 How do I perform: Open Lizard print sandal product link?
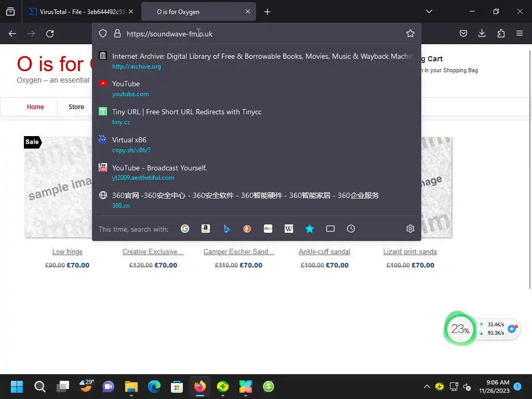click(410, 252)
